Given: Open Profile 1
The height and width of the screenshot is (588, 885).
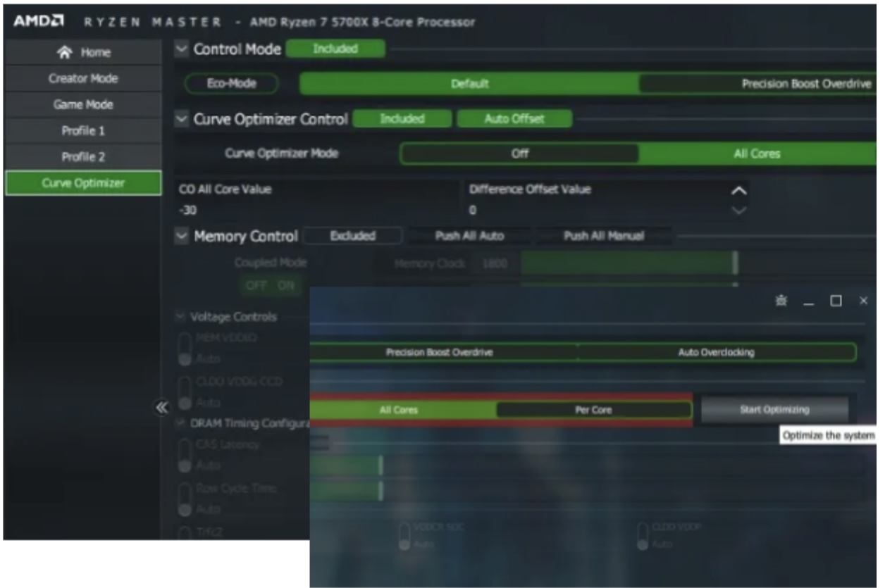Looking at the screenshot, I should pos(83,131).
